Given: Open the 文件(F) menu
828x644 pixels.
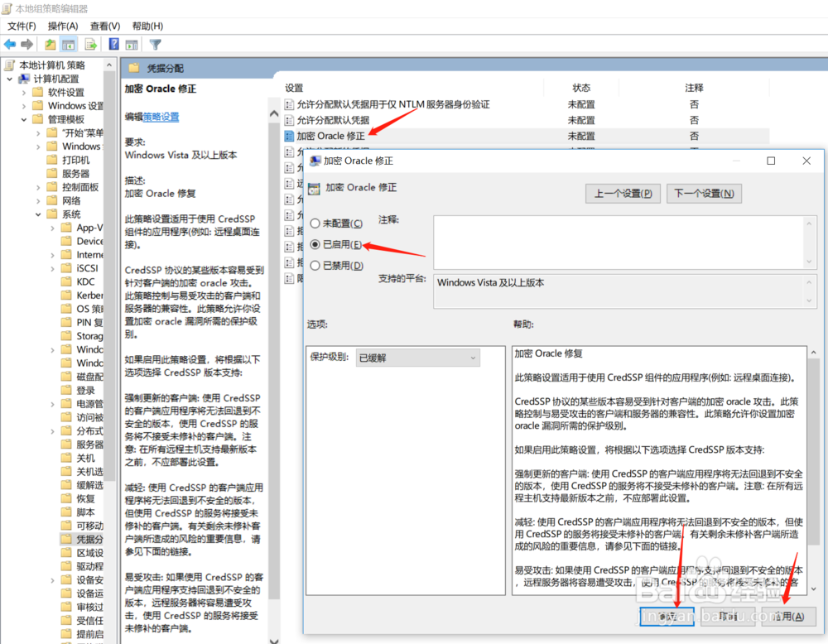Looking at the screenshot, I should click(22, 26).
